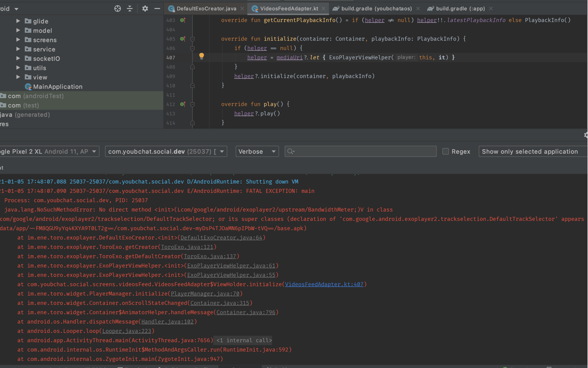588x368 pixels.
Task: Open ToroExo.java:121 stack trace link
Action: [x=187, y=247]
